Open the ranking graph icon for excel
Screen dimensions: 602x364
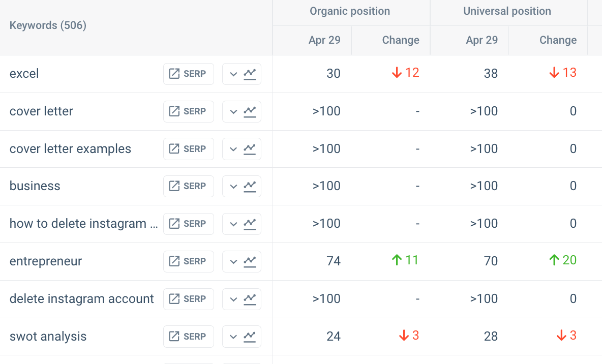click(x=249, y=74)
